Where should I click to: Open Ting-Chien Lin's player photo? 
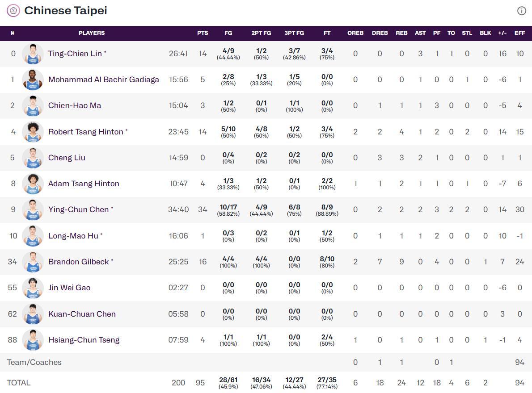click(33, 54)
